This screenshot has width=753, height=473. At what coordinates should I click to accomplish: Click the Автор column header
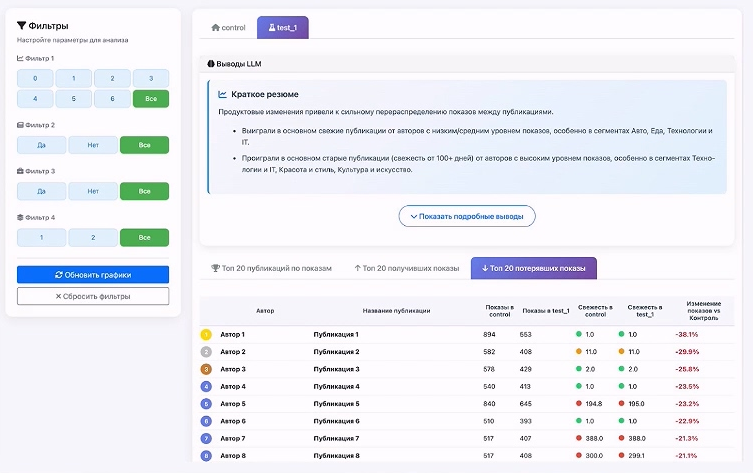point(265,311)
